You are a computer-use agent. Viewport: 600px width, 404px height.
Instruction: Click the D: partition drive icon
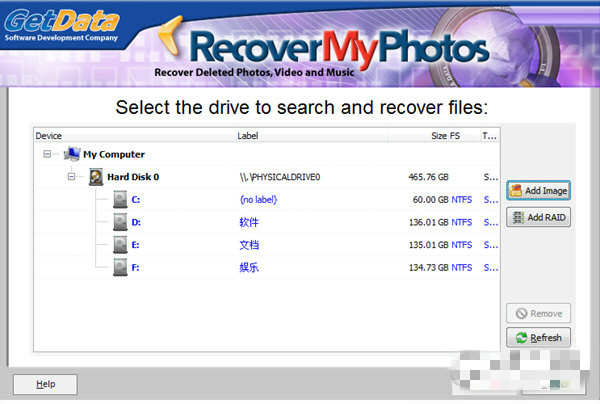pos(120,222)
